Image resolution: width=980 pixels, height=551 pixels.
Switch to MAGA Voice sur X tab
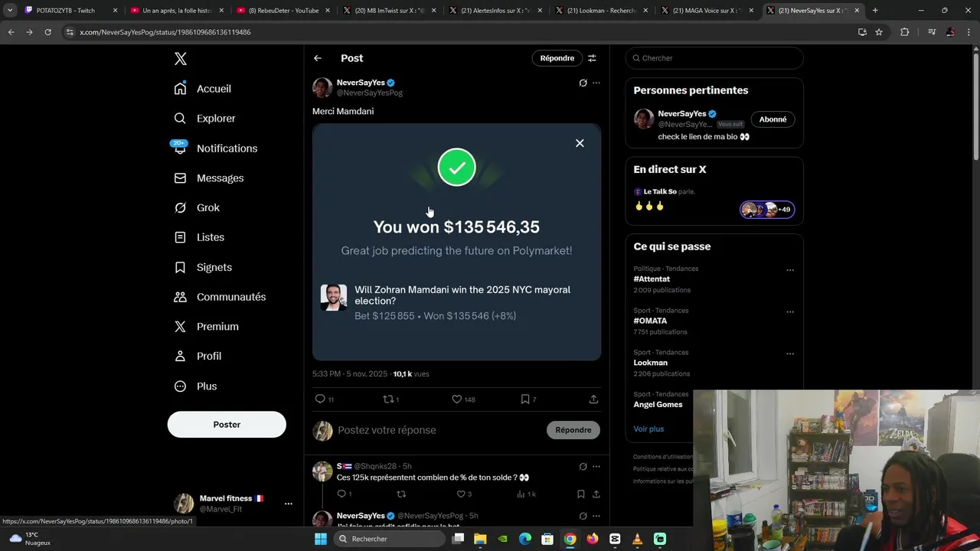[708, 11]
